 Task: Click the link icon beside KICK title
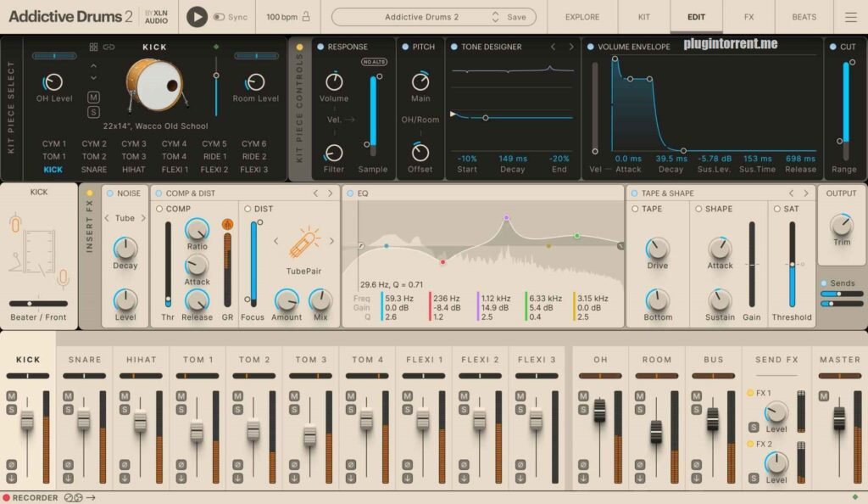point(109,47)
